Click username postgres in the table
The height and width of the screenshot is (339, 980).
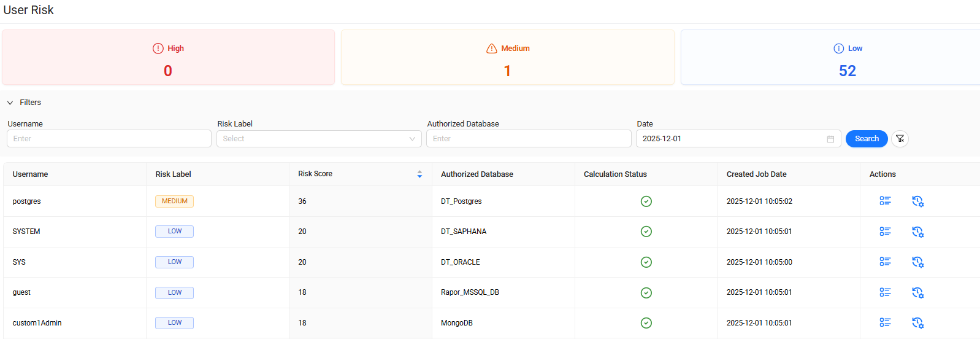pyautogui.click(x=26, y=201)
